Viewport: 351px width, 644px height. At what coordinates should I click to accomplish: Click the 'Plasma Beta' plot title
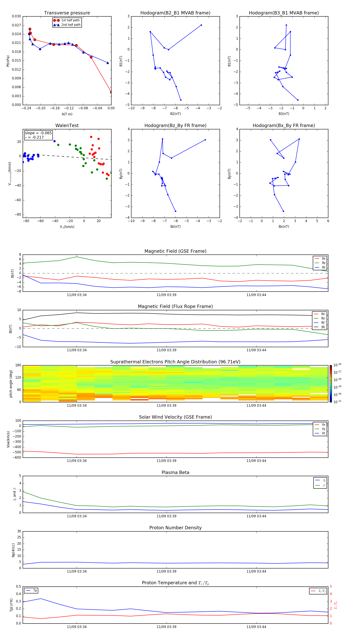(175, 473)
